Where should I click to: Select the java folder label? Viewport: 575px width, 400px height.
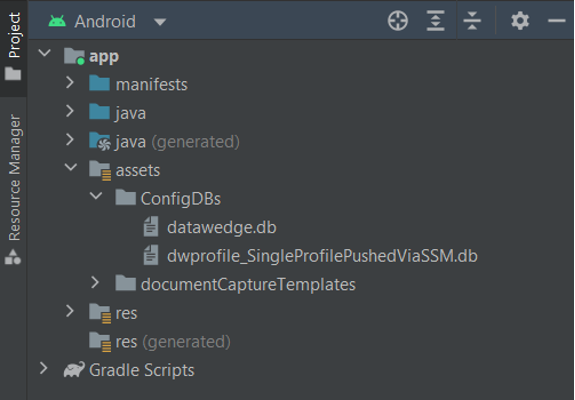pos(131,113)
